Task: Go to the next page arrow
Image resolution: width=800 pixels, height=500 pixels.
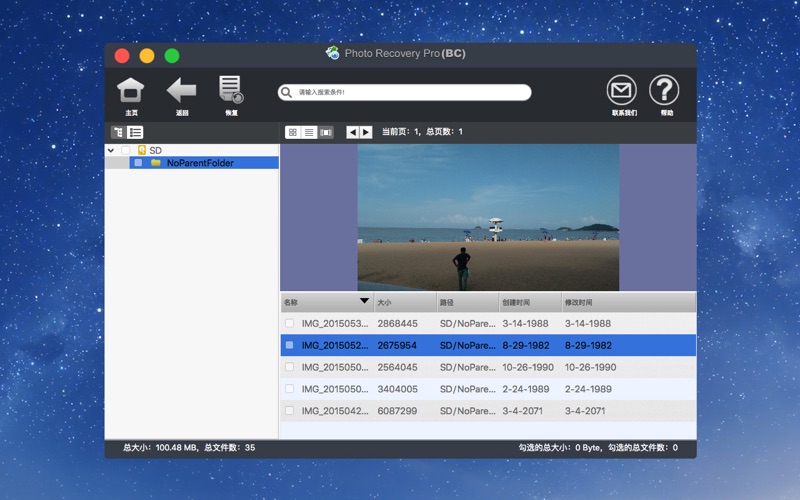Action: pyautogui.click(x=366, y=132)
